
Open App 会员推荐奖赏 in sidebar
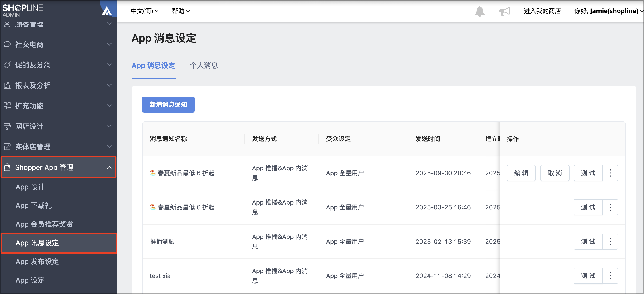pos(44,224)
